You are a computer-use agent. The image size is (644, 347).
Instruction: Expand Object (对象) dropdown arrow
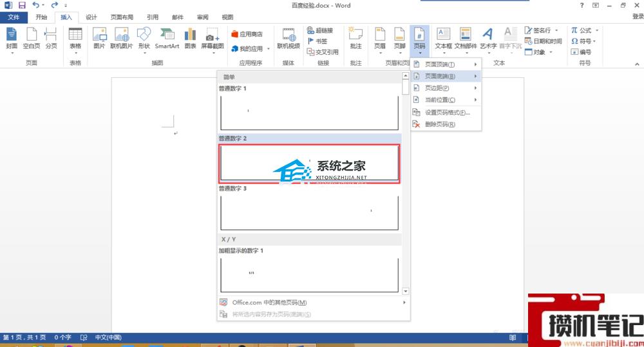point(551,52)
